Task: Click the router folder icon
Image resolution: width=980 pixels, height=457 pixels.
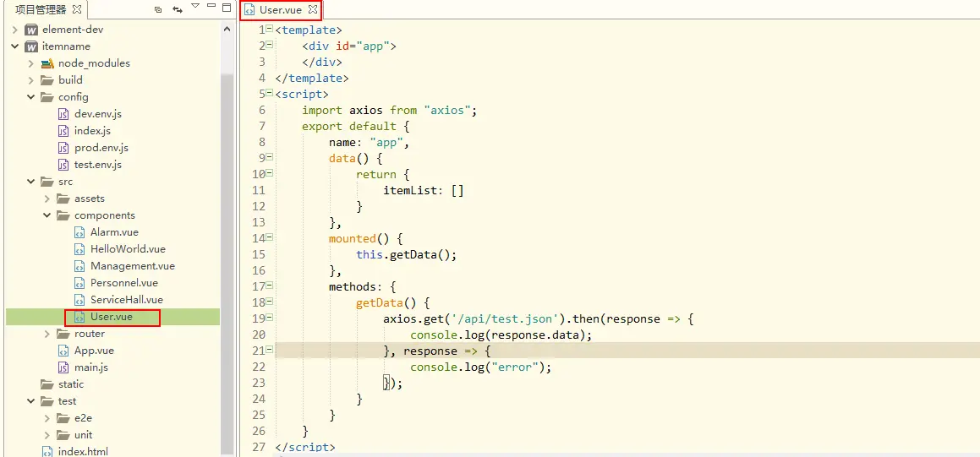Action: tap(63, 334)
